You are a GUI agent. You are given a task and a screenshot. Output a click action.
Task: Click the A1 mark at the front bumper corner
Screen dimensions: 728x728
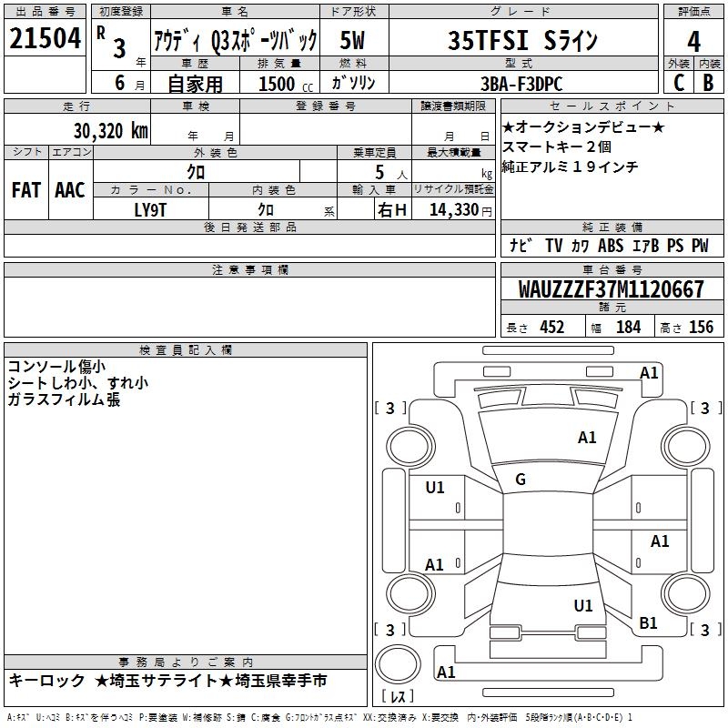649,372
